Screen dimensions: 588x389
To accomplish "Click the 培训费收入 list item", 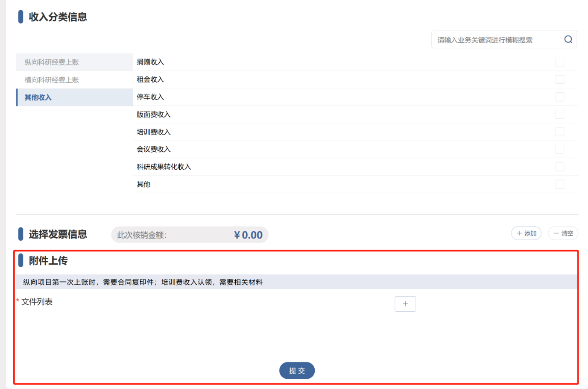I will [x=154, y=132].
